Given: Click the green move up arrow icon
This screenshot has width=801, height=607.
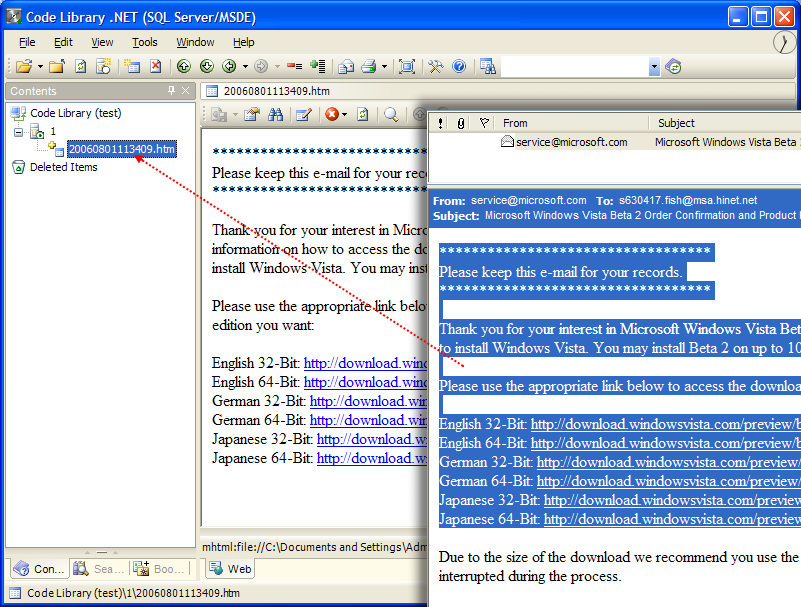Looking at the screenshot, I should point(184,66).
